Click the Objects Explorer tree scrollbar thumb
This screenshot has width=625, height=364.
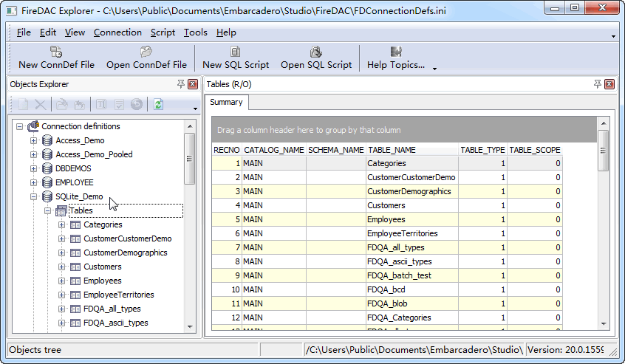(190, 159)
